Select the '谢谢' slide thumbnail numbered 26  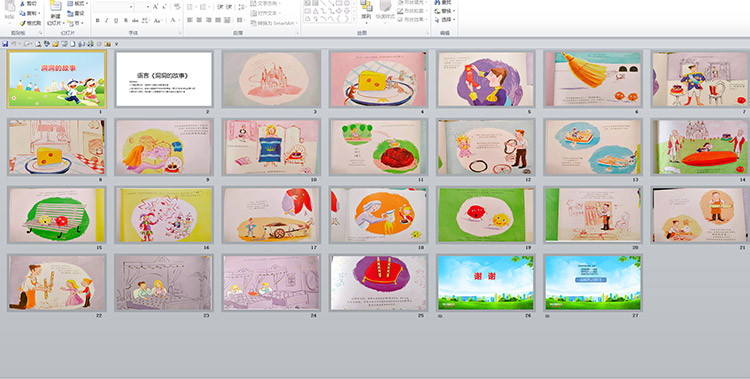coord(485,283)
